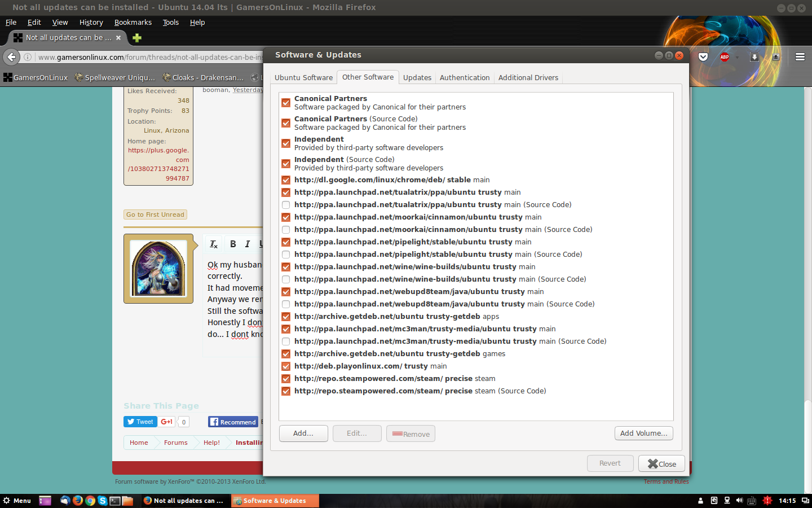Screen dimensions: 812x508
Task: Launch Firefox from taskbar launcher
Action: pyautogui.click(x=78, y=501)
